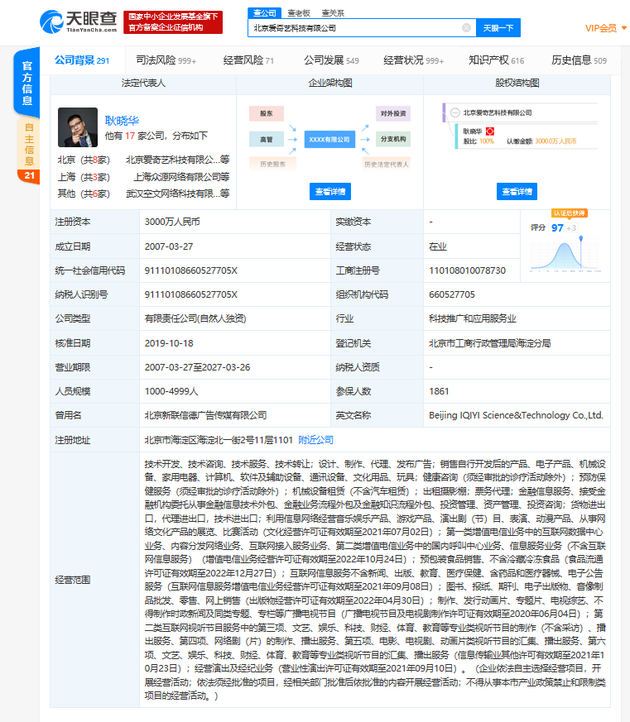This screenshot has height=722, width=630.
Task: Open the 武汉空文网络科技有限...等 link
Action: [178, 194]
